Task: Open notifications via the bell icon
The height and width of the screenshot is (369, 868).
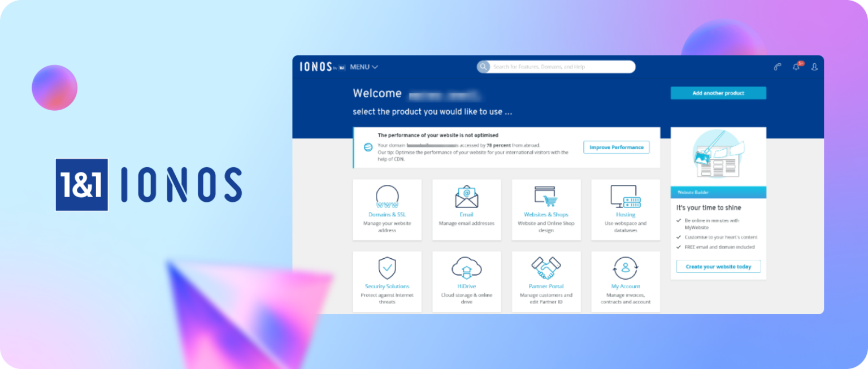Action: coord(796,67)
